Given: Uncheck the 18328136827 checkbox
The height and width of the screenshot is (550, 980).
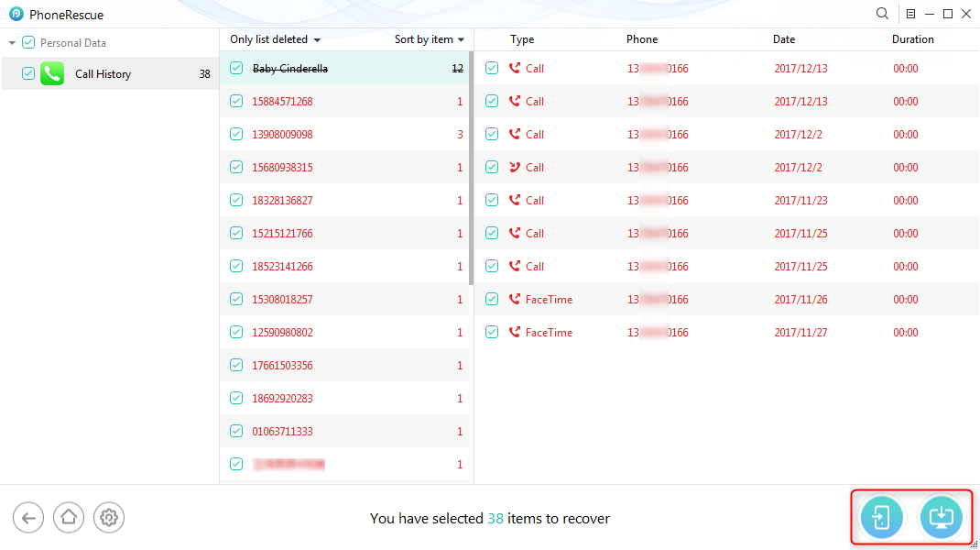Looking at the screenshot, I should pos(236,200).
